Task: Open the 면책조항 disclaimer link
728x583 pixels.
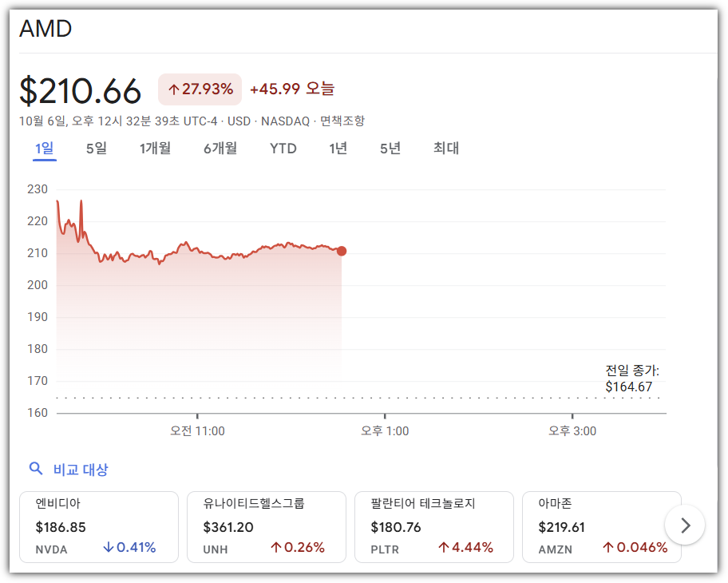Action: coord(343,121)
